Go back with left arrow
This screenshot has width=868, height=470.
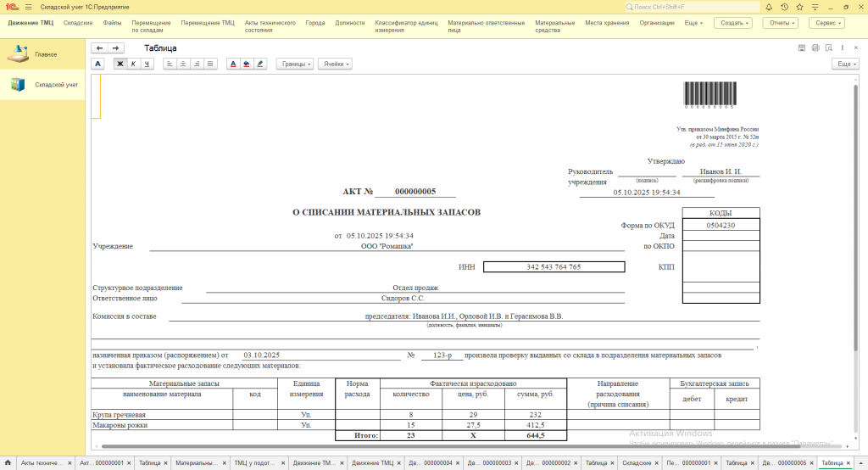99,48
